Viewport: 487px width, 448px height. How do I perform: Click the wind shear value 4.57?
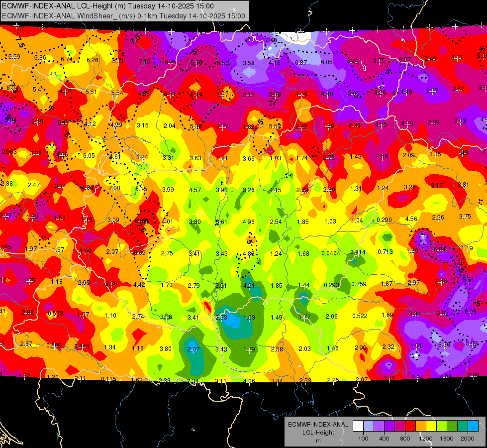(195, 190)
